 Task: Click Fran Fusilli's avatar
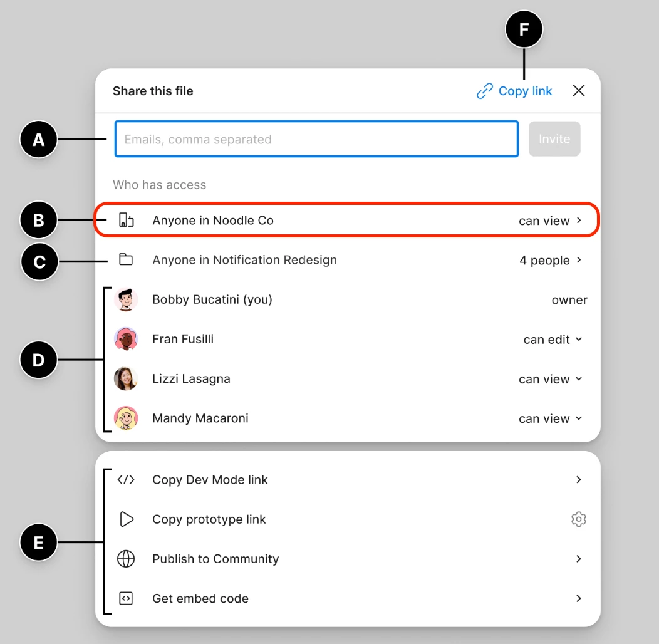[126, 339]
